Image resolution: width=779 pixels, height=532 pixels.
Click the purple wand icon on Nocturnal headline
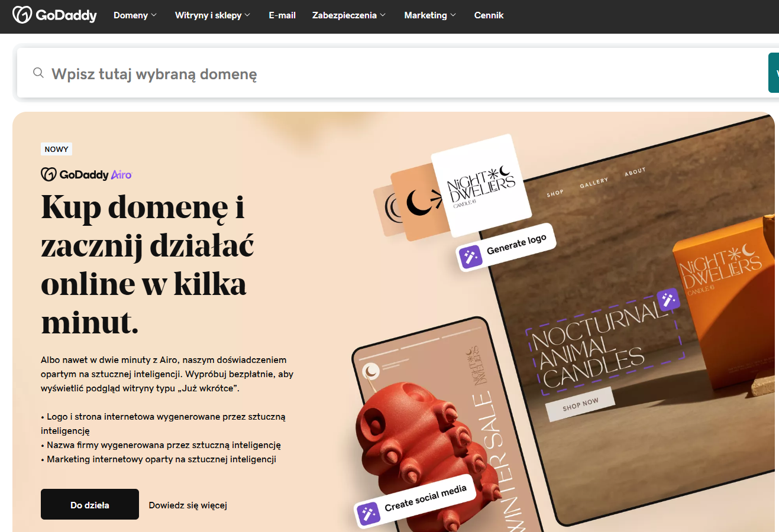coord(668,300)
